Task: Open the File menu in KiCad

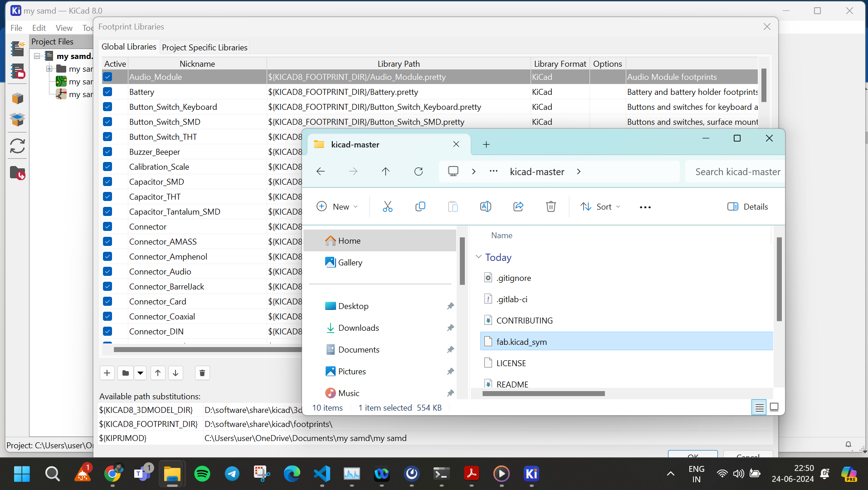Action: (x=16, y=28)
